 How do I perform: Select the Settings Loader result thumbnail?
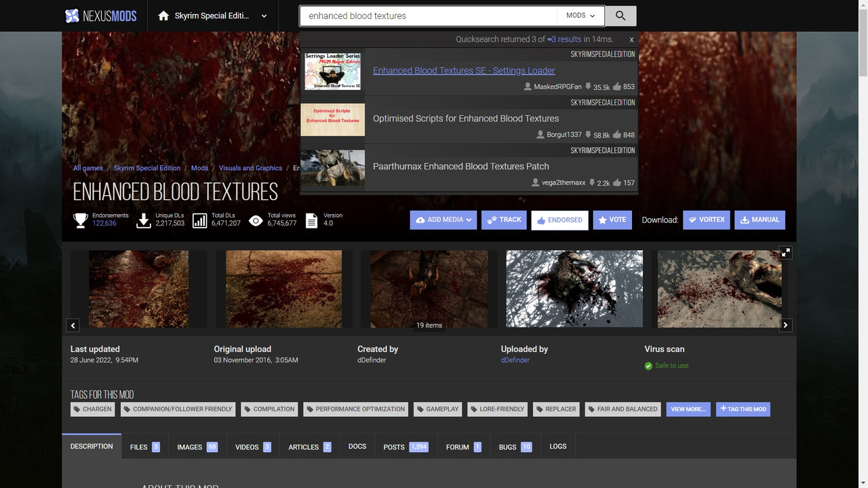click(333, 71)
